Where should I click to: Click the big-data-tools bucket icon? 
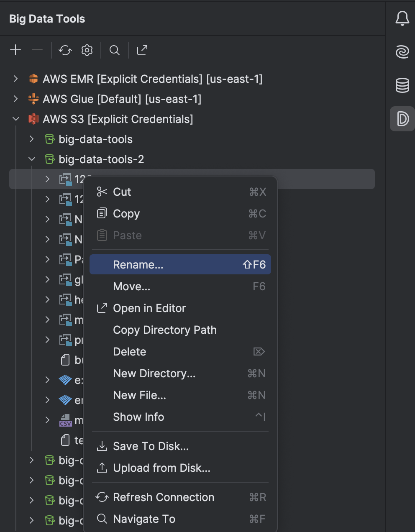(50, 139)
